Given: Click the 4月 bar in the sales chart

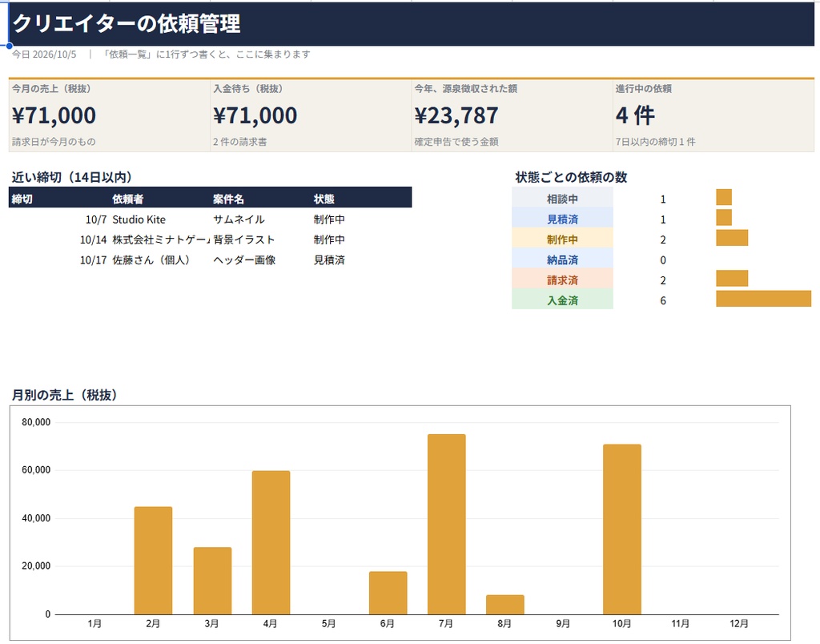Looking at the screenshot, I should pyautogui.click(x=271, y=542).
